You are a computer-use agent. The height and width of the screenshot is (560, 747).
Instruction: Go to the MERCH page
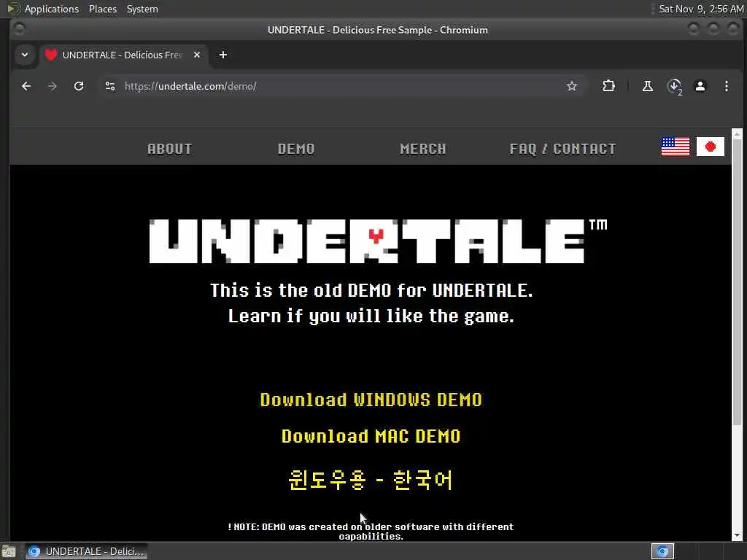(x=423, y=149)
